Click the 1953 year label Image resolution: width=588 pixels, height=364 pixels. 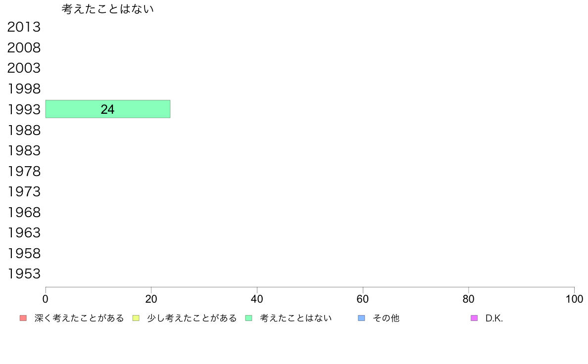pyautogui.click(x=24, y=273)
